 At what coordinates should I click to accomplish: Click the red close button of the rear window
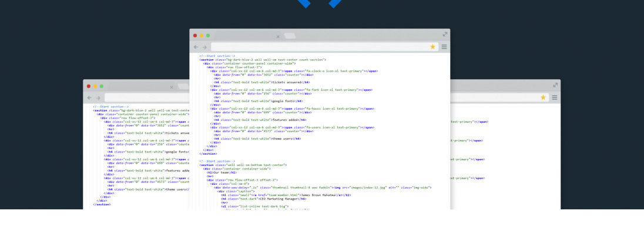point(88,86)
